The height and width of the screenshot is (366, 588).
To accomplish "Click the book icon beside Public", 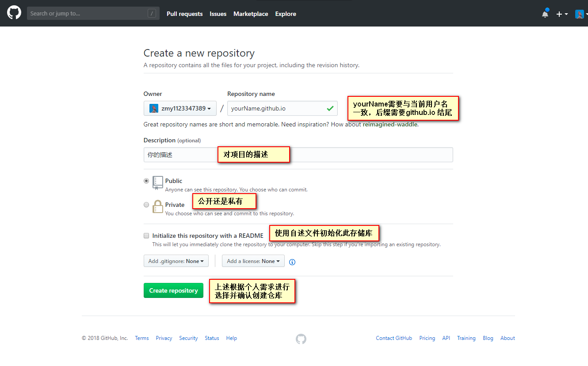I will click(158, 182).
